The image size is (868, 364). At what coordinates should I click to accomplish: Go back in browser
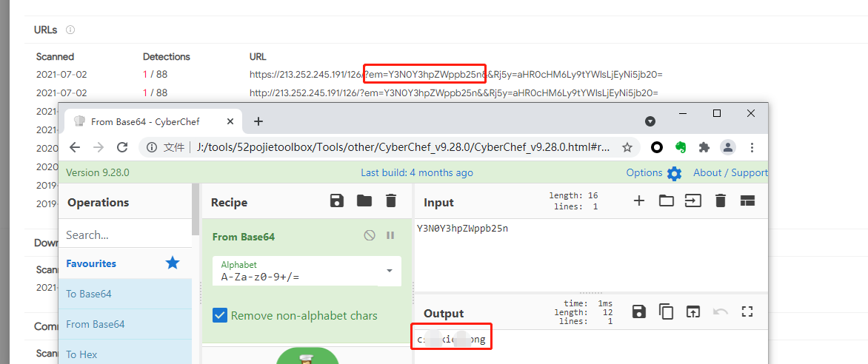[75, 147]
